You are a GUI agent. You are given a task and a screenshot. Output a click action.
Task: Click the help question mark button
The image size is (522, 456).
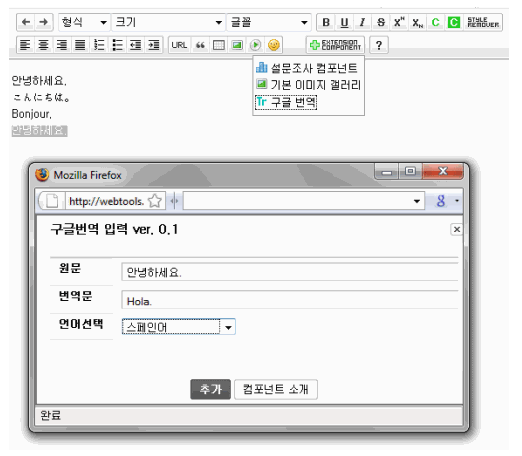tap(379, 45)
